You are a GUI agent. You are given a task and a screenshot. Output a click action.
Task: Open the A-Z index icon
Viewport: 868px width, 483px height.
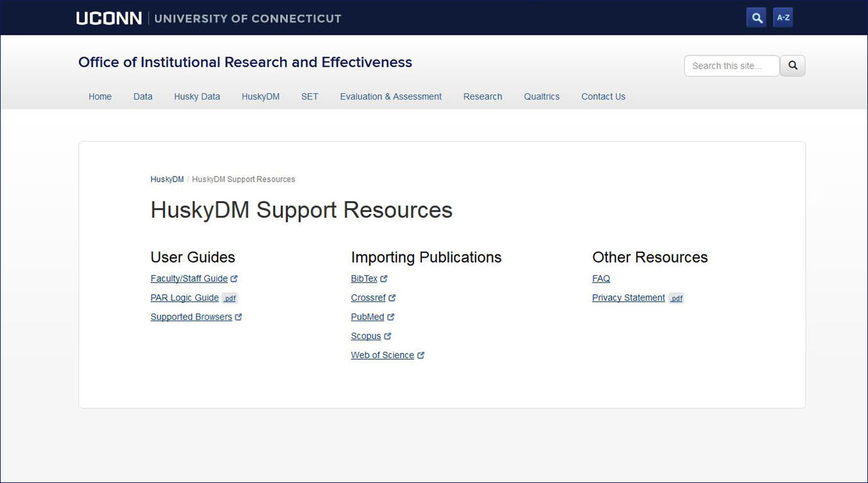click(x=783, y=17)
